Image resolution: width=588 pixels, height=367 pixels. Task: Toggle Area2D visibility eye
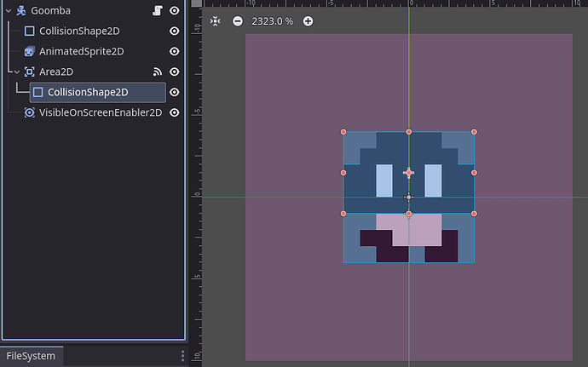[175, 72]
